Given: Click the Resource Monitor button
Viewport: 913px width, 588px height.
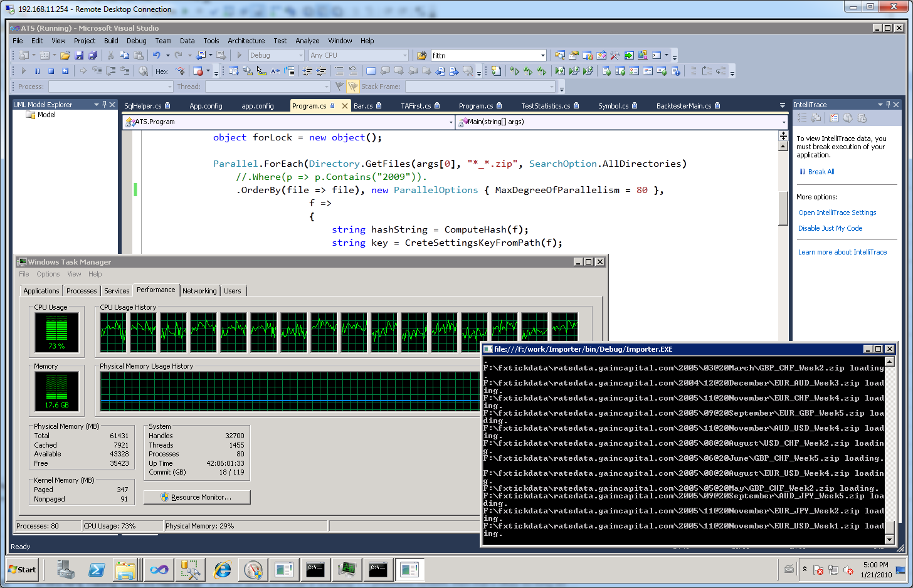Looking at the screenshot, I should coord(197,497).
